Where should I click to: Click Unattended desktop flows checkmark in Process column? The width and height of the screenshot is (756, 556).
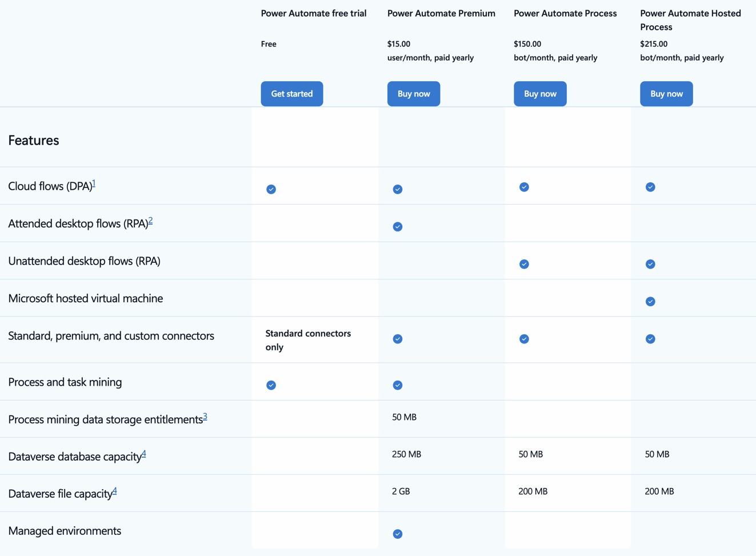(x=524, y=264)
